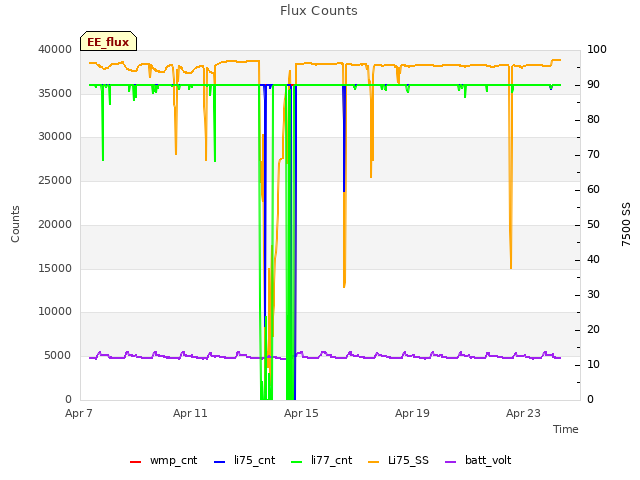Toggle the wmp_cnt legend entry

coord(163,460)
